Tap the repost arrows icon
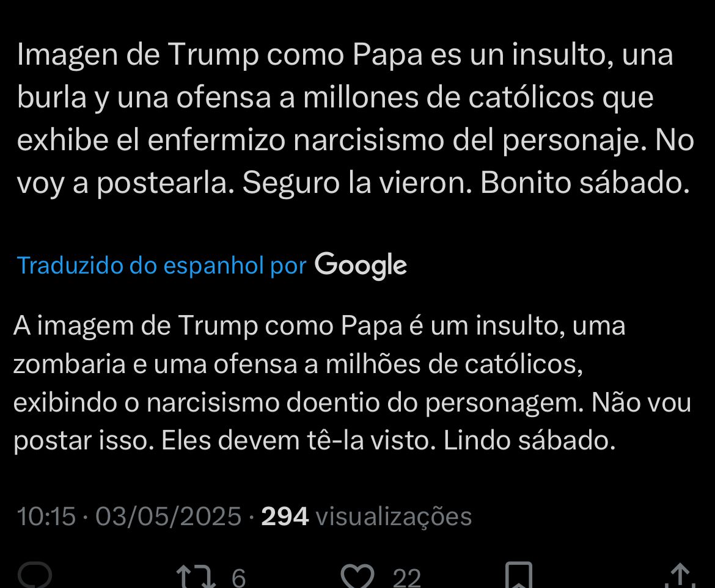 pyautogui.click(x=196, y=576)
